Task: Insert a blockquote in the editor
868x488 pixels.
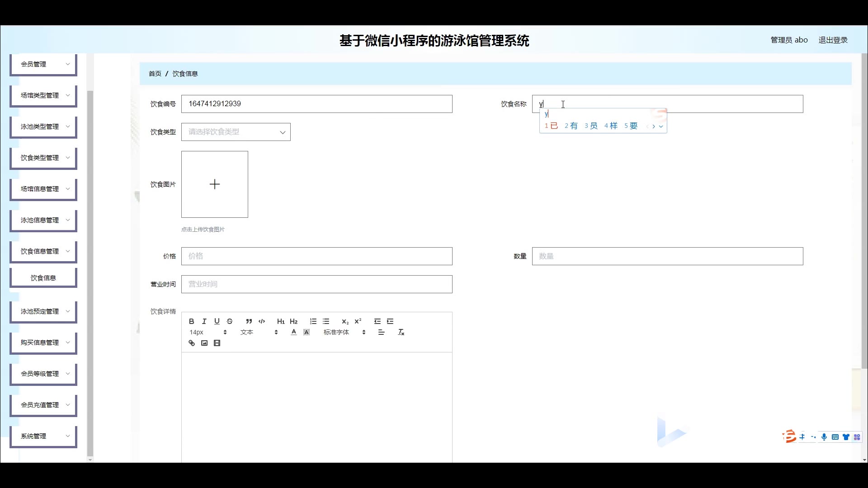Action: [249, 321]
